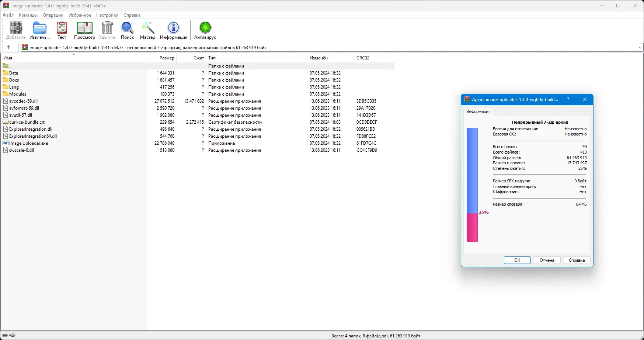The width and height of the screenshot is (644, 340).
Task: Click the avformat-59.dll file icon
Action: [6, 108]
